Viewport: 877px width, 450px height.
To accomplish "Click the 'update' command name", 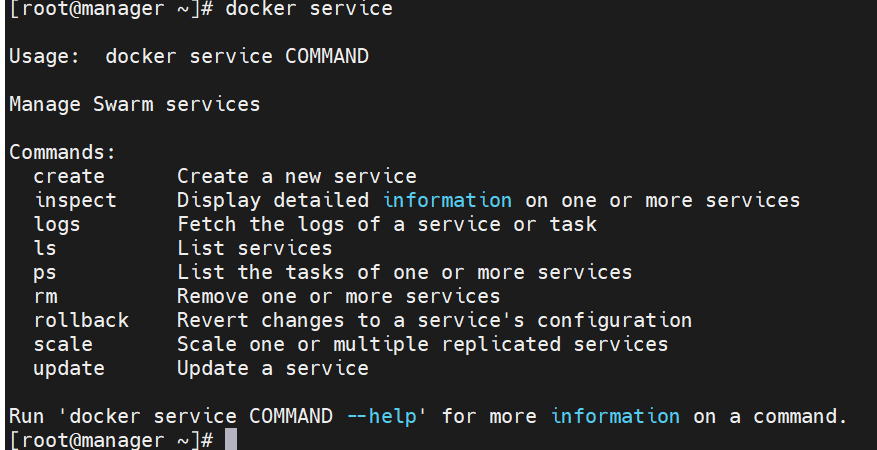I will click(69, 368).
